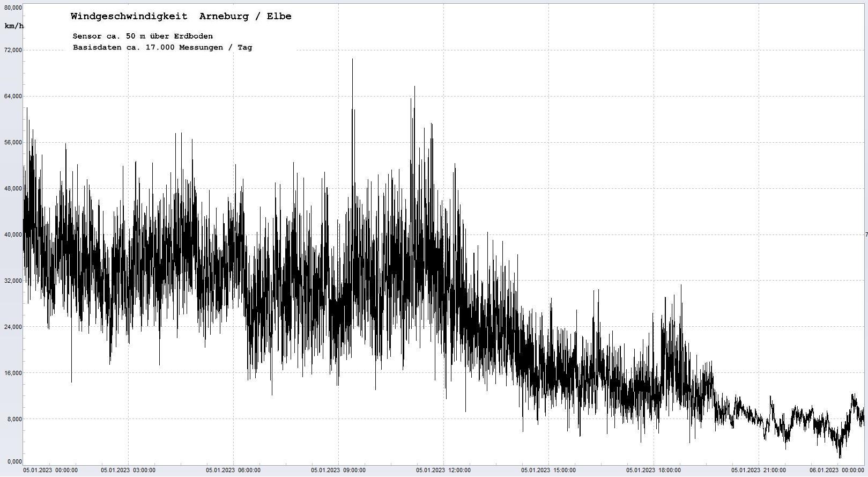Viewport: 868px width, 477px height.
Task: Click the 0,000 y-axis label
Action: [x=14, y=461]
